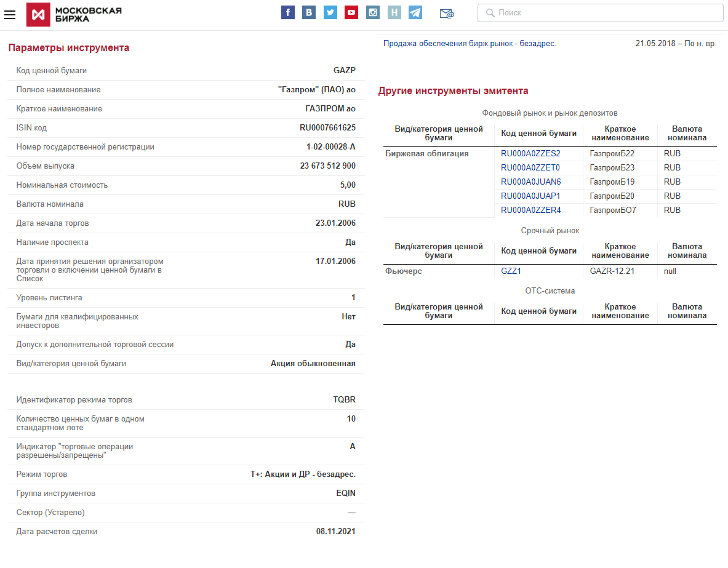728x568 pixels.
Task: Select registration number 1-02-00028-A
Action: (330, 146)
